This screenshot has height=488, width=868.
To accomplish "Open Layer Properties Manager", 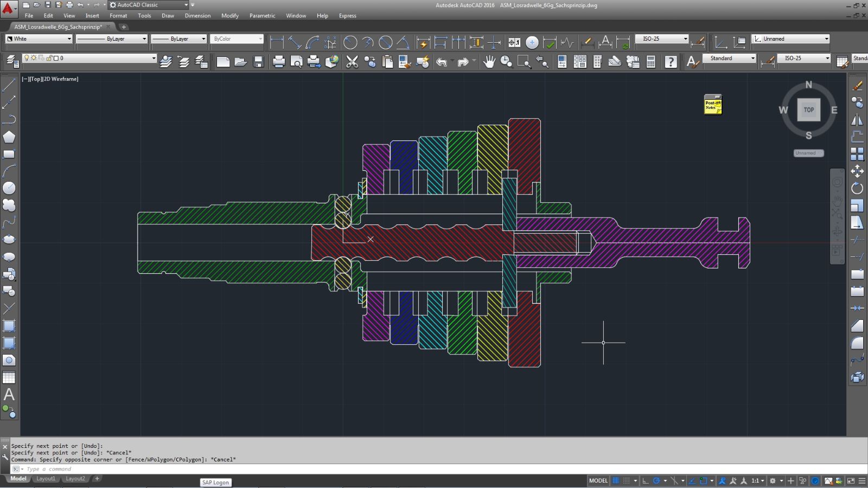I will (x=12, y=62).
